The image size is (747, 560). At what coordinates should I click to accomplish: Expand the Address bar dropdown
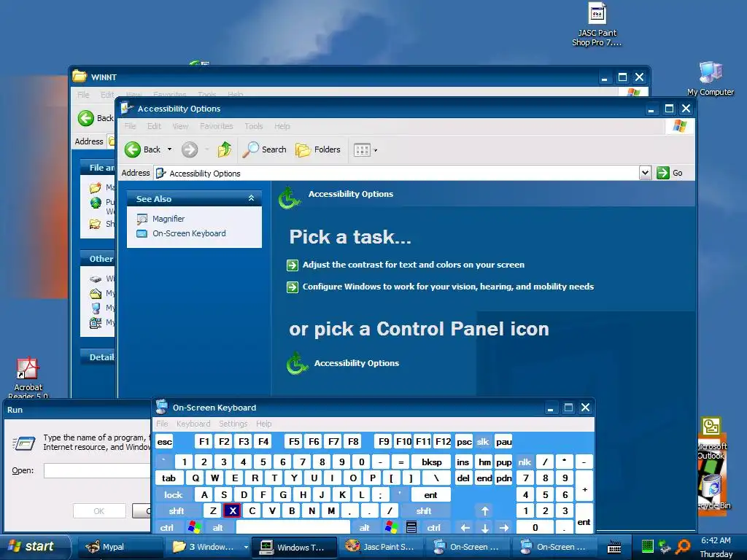pyautogui.click(x=645, y=173)
